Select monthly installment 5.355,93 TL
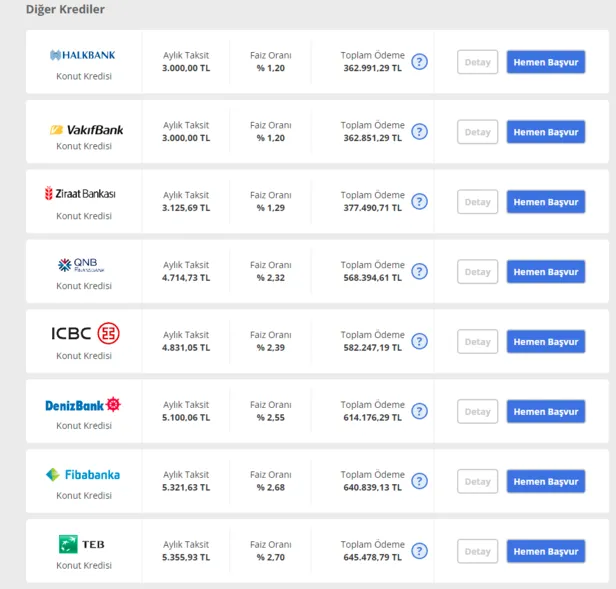616x589 pixels. coord(186,558)
